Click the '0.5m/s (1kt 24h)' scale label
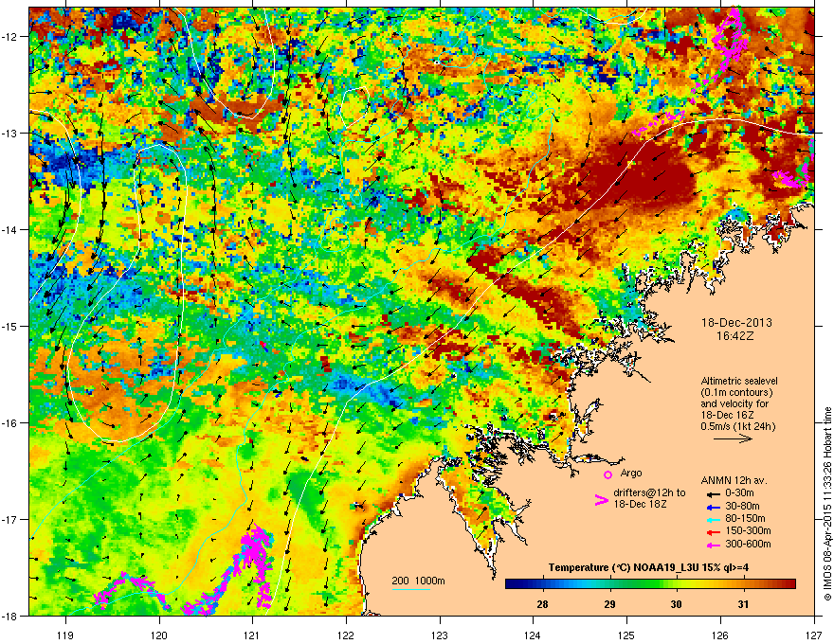This screenshot has width=834, height=644. tap(738, 426)
